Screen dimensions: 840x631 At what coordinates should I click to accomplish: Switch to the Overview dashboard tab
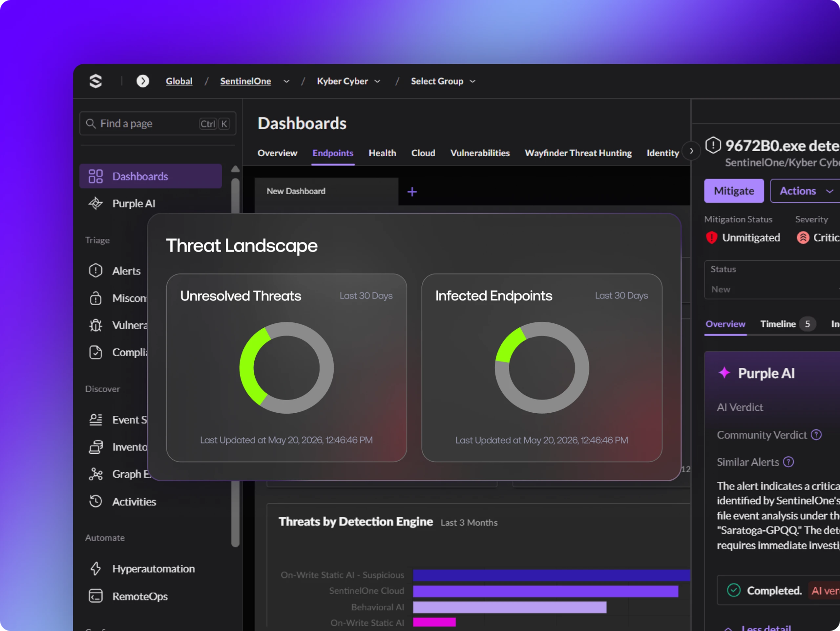click(x=277, y=153)
